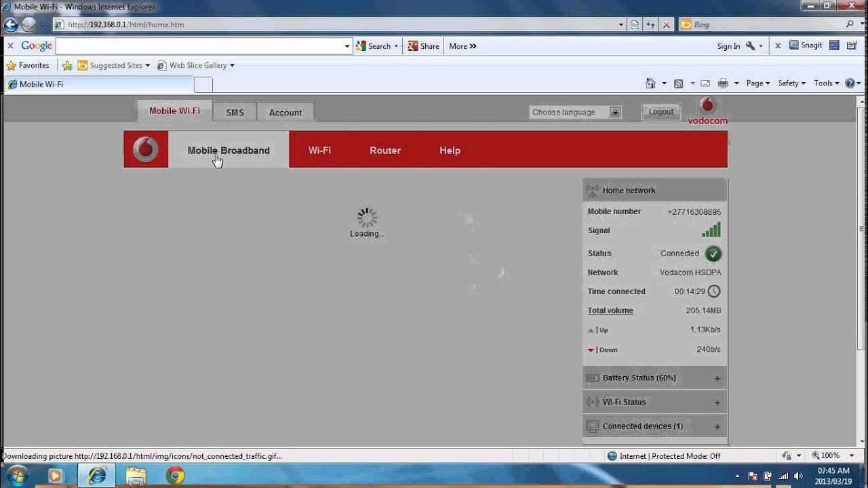Image resolution: width=868 pixels, height=488 pixels.
Task: Close the Google toolbar with X
Action: point(10,46)
